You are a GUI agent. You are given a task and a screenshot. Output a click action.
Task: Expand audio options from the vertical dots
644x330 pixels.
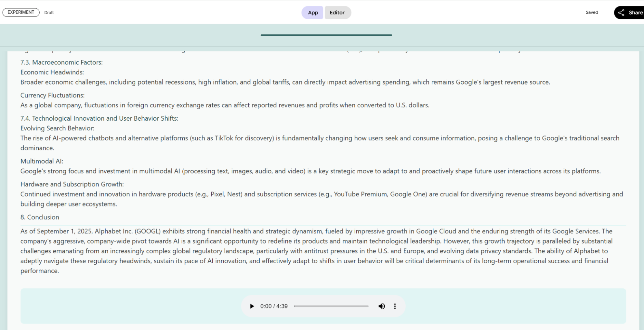coord(395,306)
